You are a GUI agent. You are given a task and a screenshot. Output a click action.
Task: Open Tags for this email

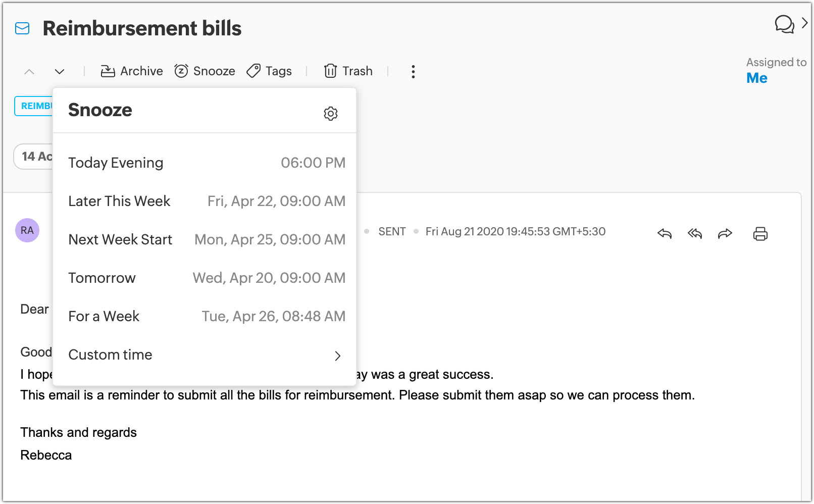click(269, 71)
